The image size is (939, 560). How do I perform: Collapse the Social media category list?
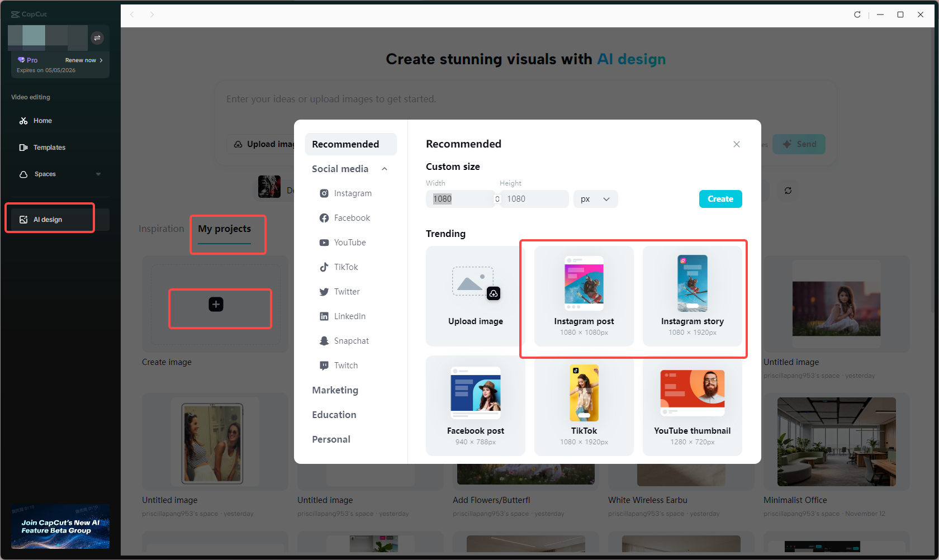pos(384,168)
